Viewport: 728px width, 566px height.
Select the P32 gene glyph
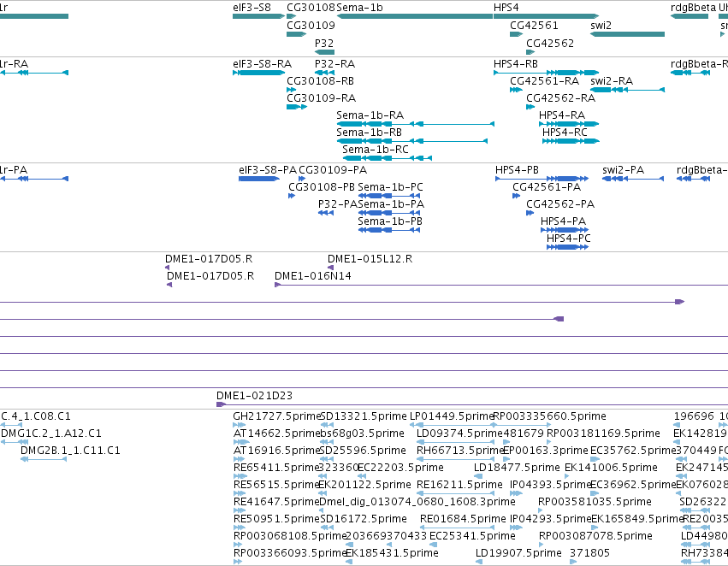324,52
